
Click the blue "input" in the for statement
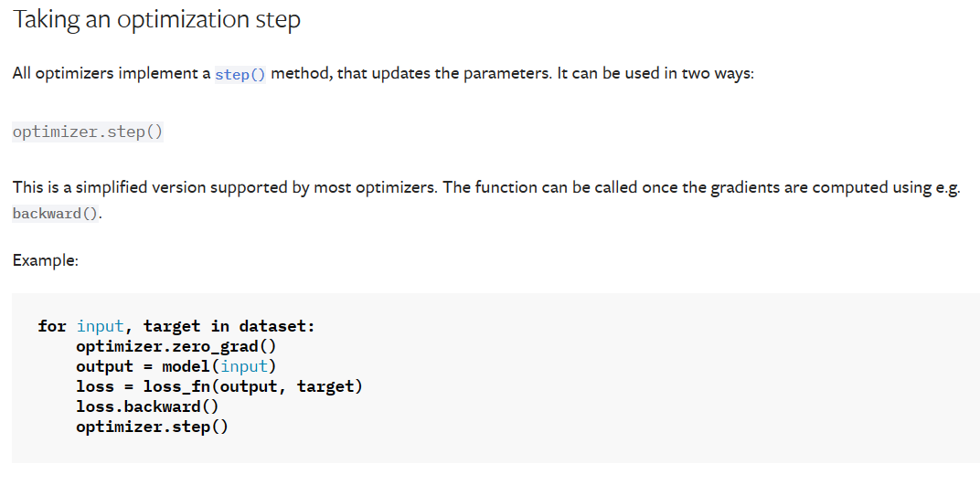[x=100, y=326]
